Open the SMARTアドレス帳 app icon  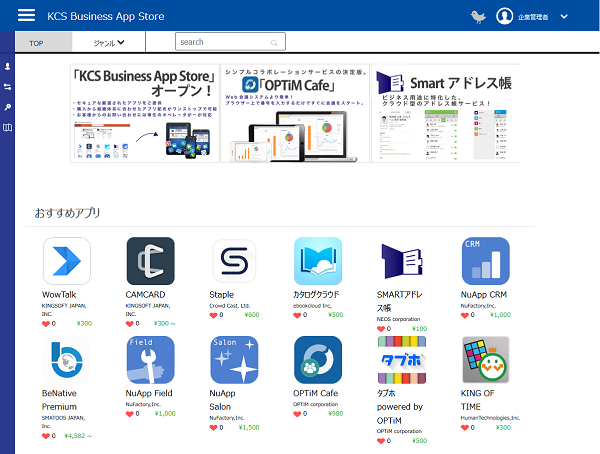[402, 261]
